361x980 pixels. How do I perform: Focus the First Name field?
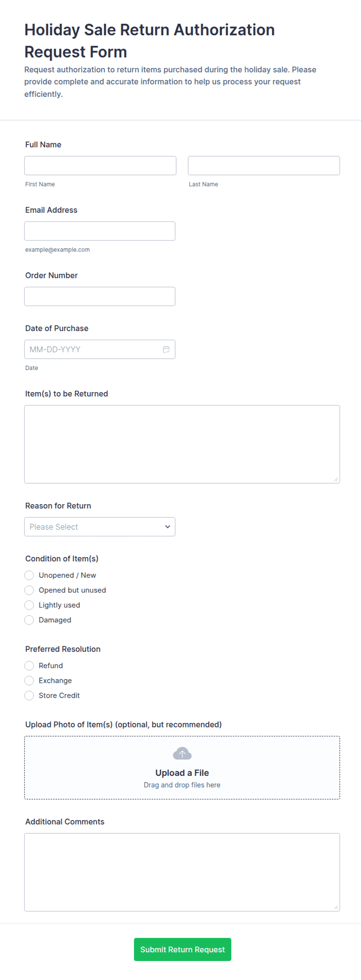(x=100, y=166)
